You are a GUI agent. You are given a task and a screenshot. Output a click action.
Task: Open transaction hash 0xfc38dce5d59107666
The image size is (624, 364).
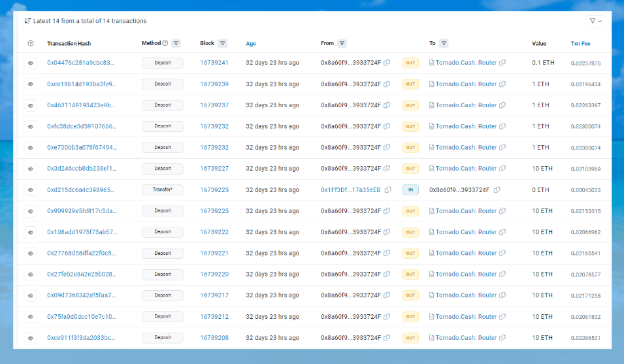82,126
